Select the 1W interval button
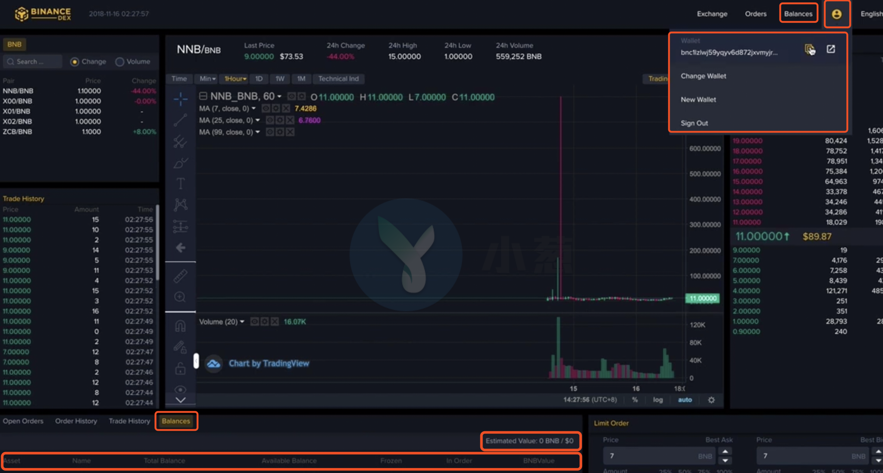 280,79
